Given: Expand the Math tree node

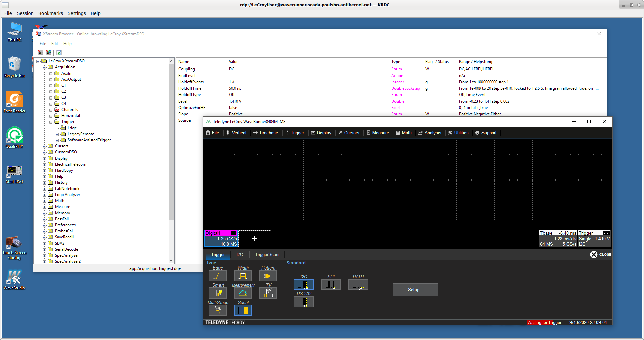Looking at the screenshot, I should coord(45,201).
